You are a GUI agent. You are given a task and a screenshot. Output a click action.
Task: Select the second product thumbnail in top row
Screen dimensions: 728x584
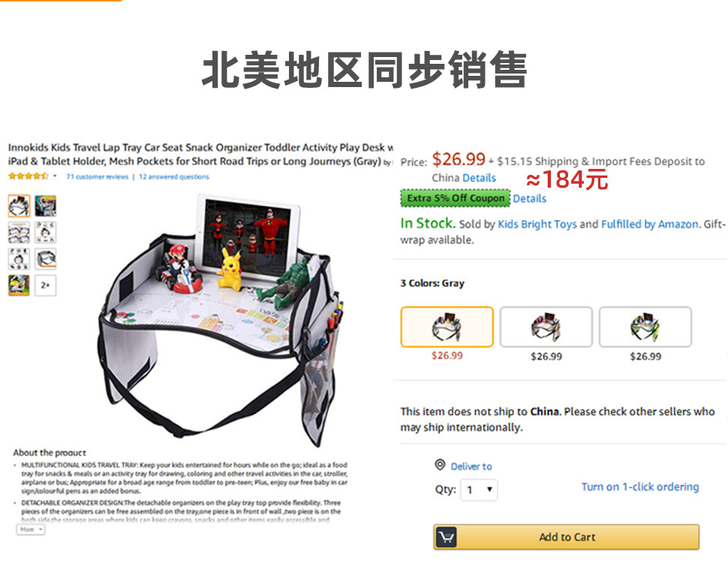coord(46,206)
